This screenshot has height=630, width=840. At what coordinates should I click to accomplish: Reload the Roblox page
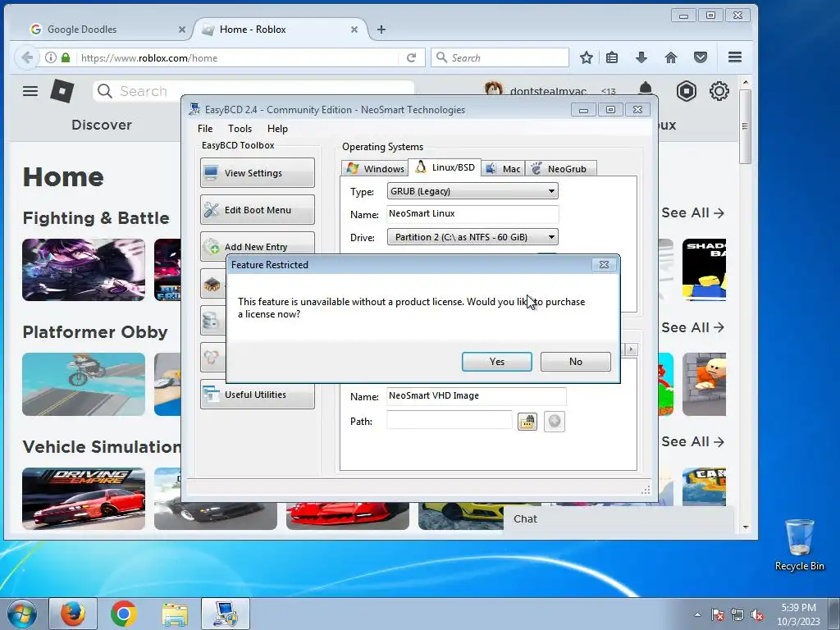click(412, 58)
